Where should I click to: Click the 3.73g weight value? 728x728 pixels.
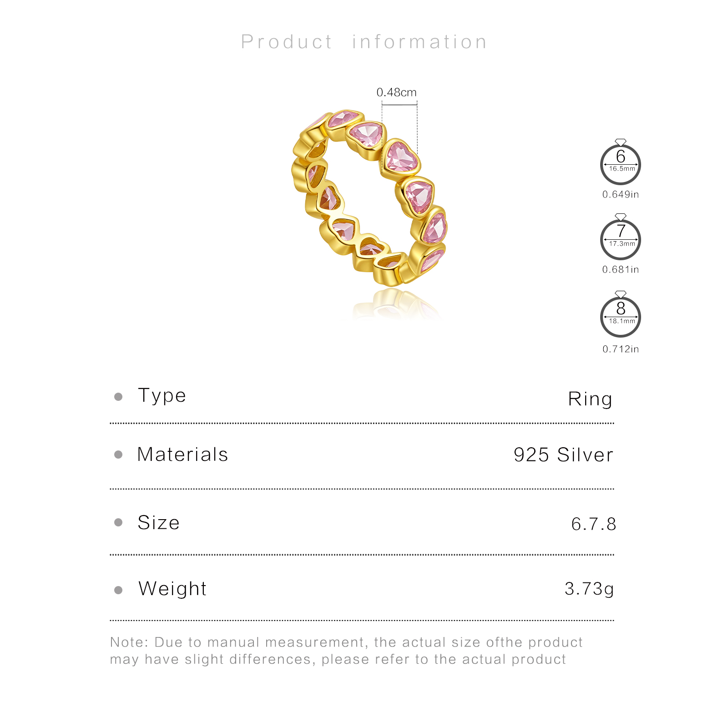(589, 589)
